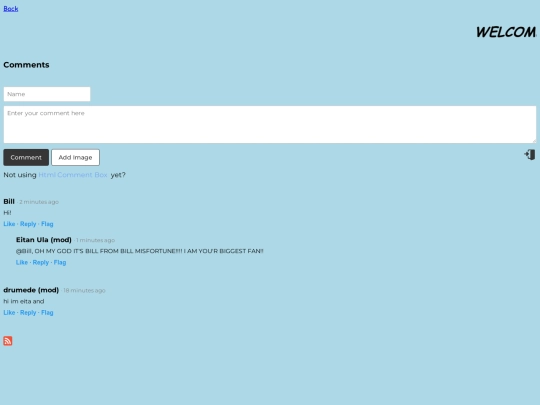Image resolution: width=540 pixels, height=405 pixels.
Task: Flag drumede's comment
Action: click(x=47, y=313)
